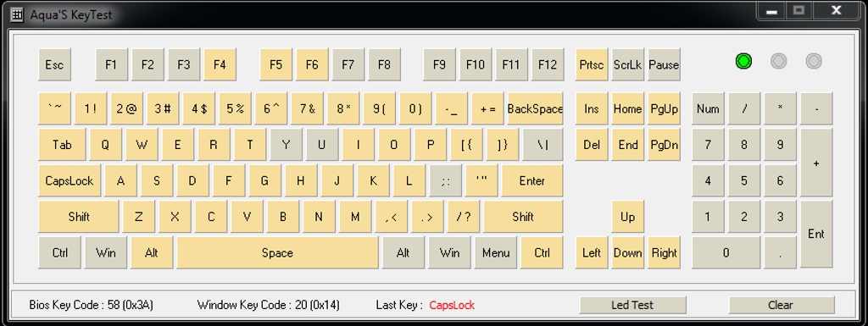Viewport: 868px width, 326px height.
Task: Click the Ins key
Action: [591, 109]
